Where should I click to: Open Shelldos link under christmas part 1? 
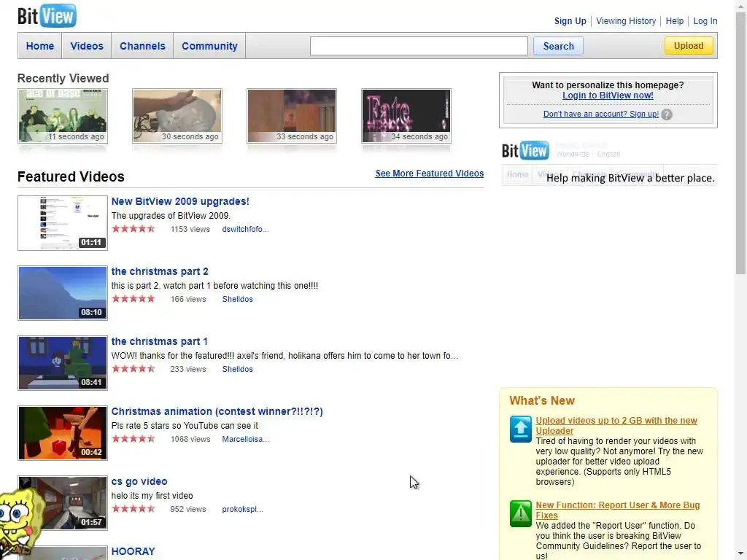click(x=237, y=369)
